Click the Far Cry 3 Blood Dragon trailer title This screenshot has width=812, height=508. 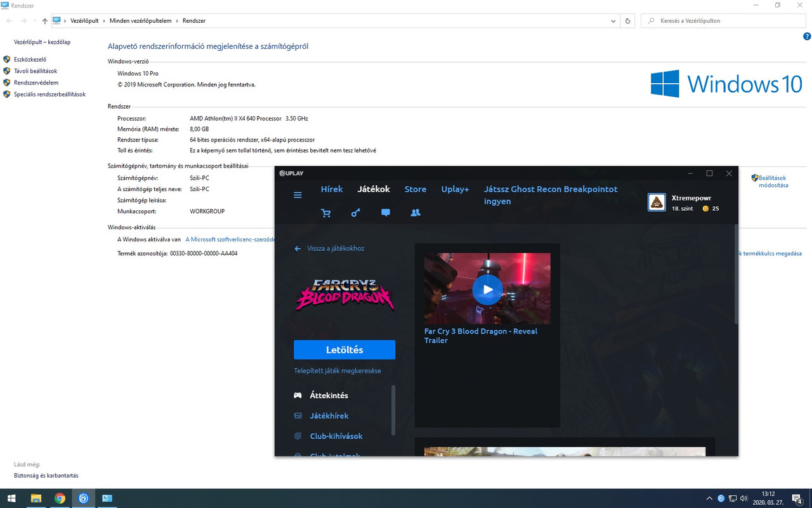pyautogui.click(x=481, y=336)
